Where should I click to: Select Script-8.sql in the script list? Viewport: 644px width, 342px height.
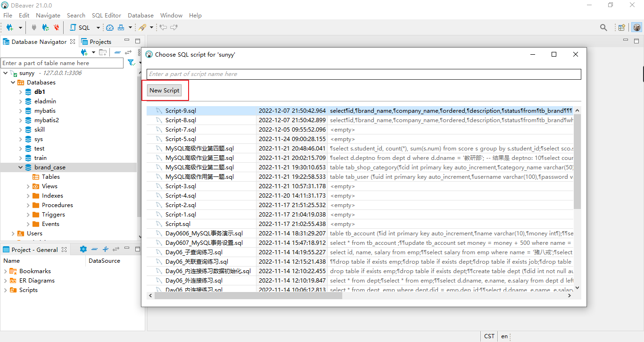point(181,120)
